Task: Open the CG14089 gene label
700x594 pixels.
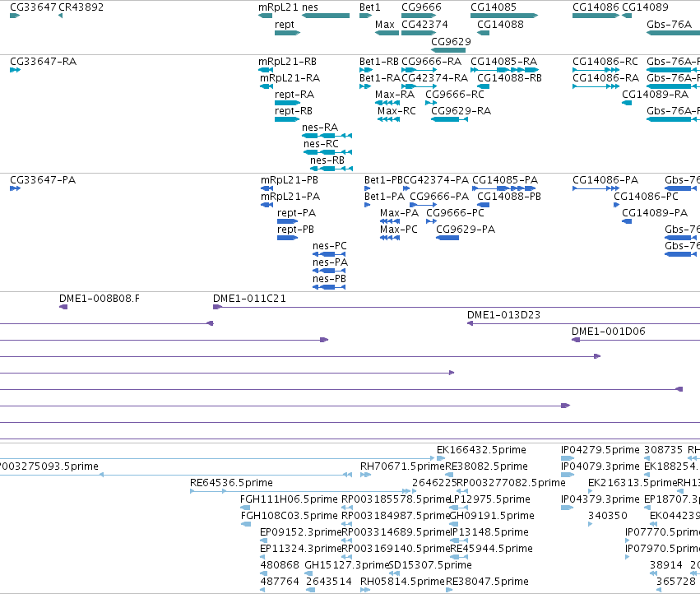Action: [645, 7]
